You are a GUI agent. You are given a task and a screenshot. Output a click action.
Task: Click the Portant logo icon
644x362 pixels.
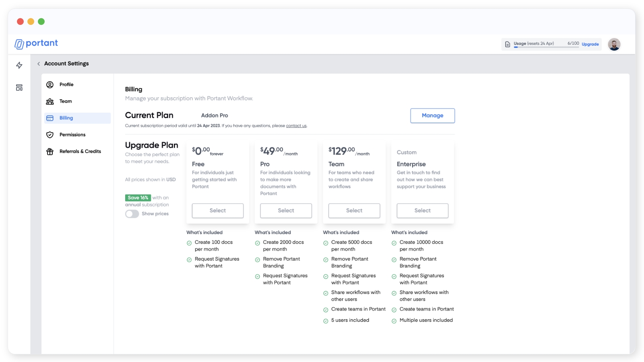[x=19, y=44]
